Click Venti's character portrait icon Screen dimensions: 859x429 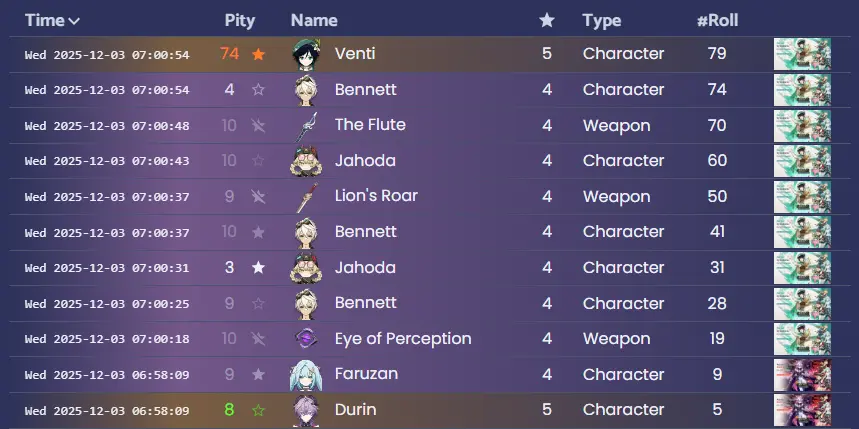coord(305,54)
